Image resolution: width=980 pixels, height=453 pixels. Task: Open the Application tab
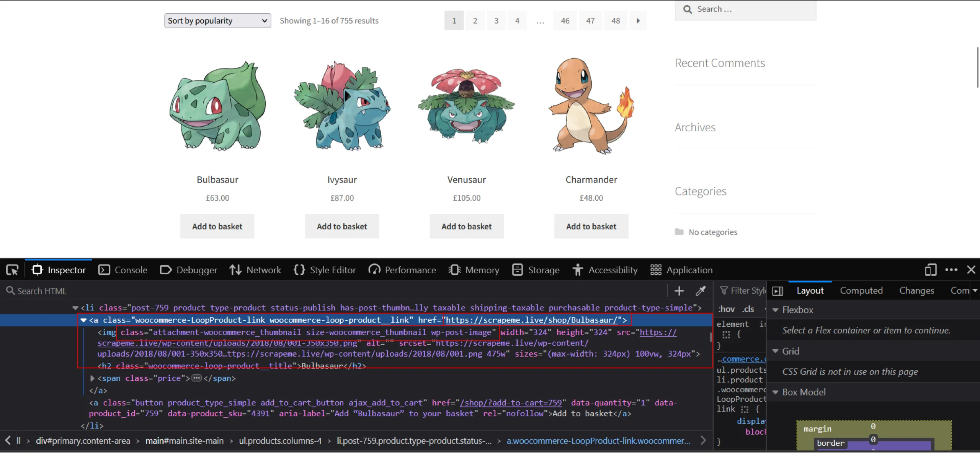pyautogui.click(x=681, y=270)
